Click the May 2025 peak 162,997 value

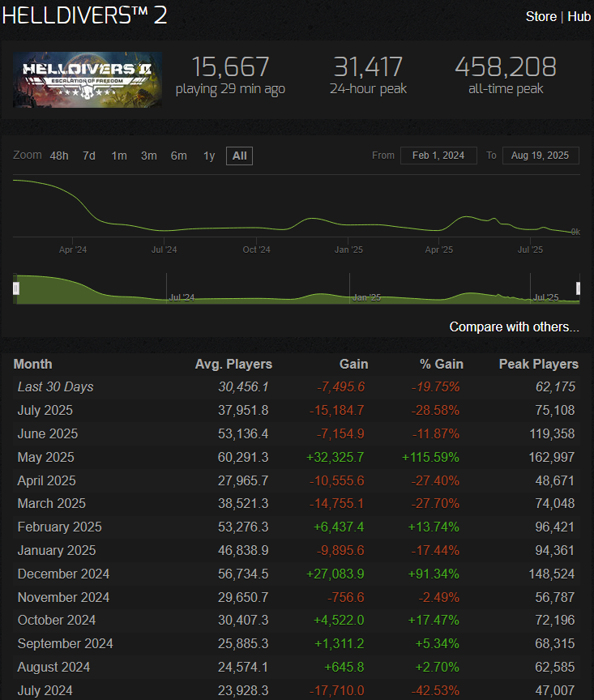tap(552, 457)
